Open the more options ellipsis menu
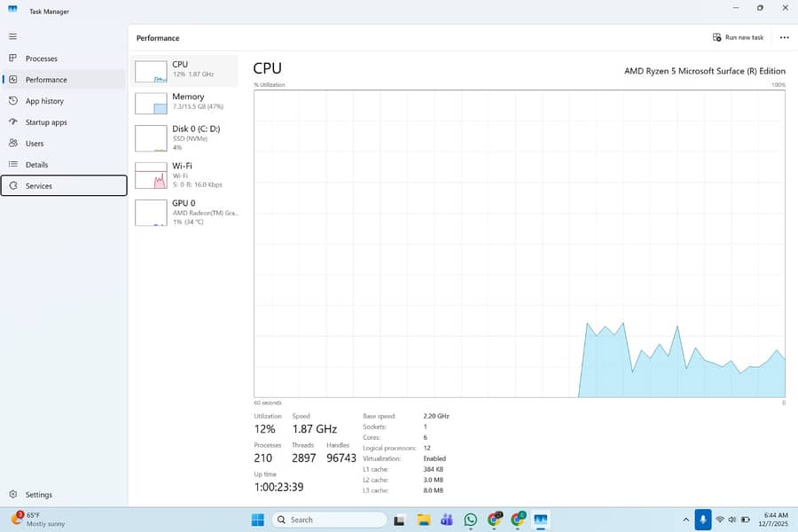 pos(784,37)
